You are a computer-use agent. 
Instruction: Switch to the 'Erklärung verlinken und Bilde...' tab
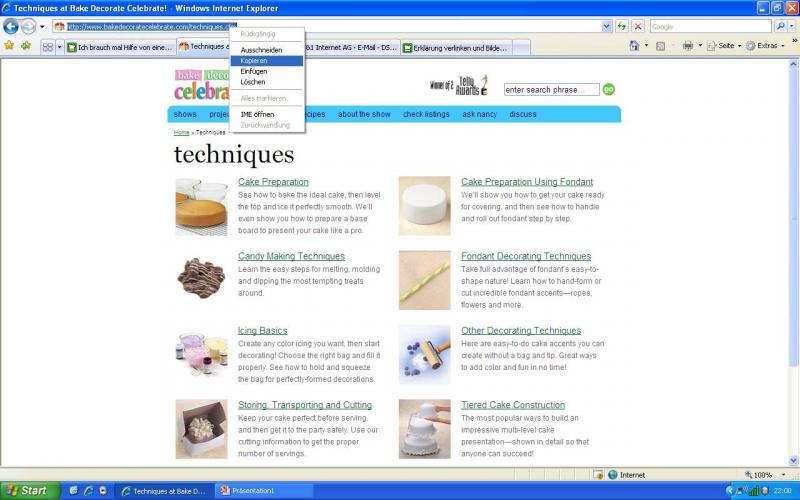tap(456, 47)
